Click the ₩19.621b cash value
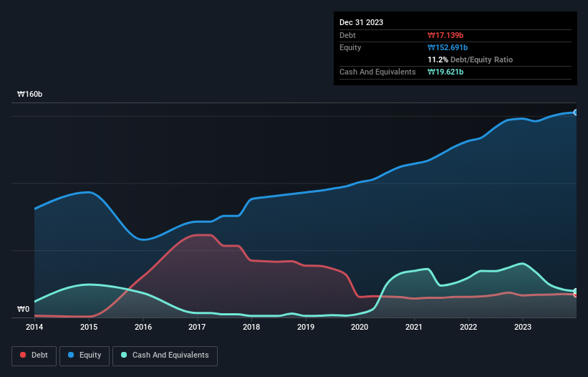The image size is (588, 377). (445, 72)
